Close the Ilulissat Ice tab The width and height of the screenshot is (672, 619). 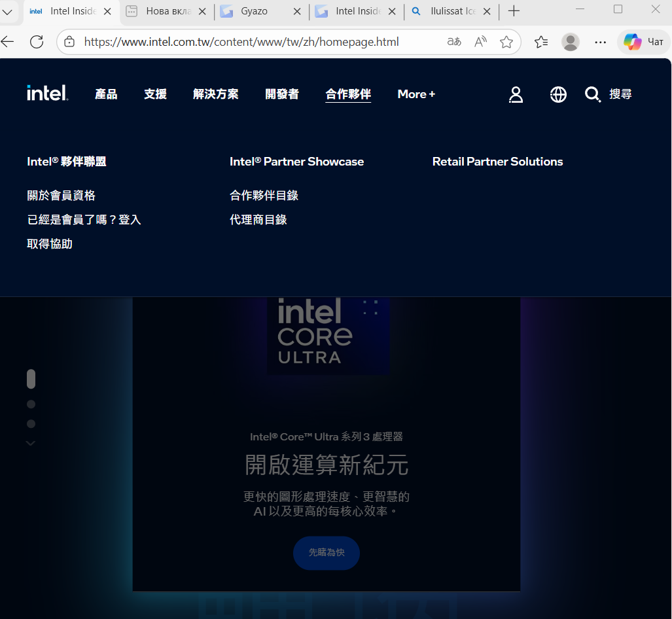pyautogui.click(x=487, y=12)
